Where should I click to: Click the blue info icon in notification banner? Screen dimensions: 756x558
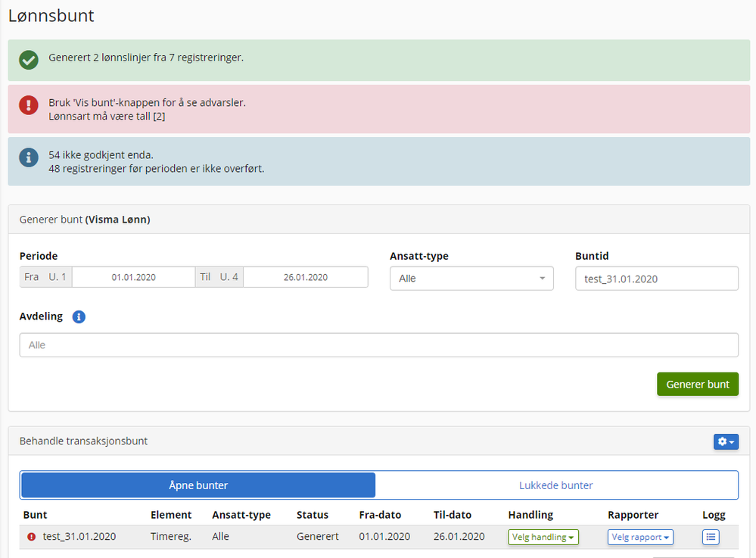click(x=29, y=157)
